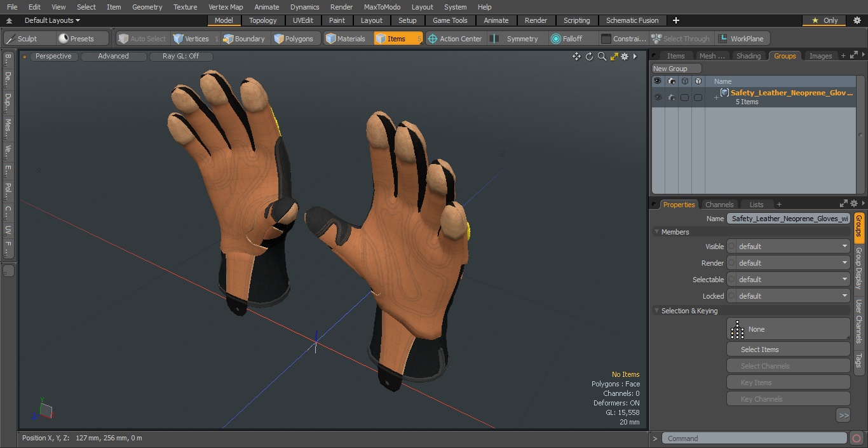Click the viewport pan/move icon

(576, 57)
